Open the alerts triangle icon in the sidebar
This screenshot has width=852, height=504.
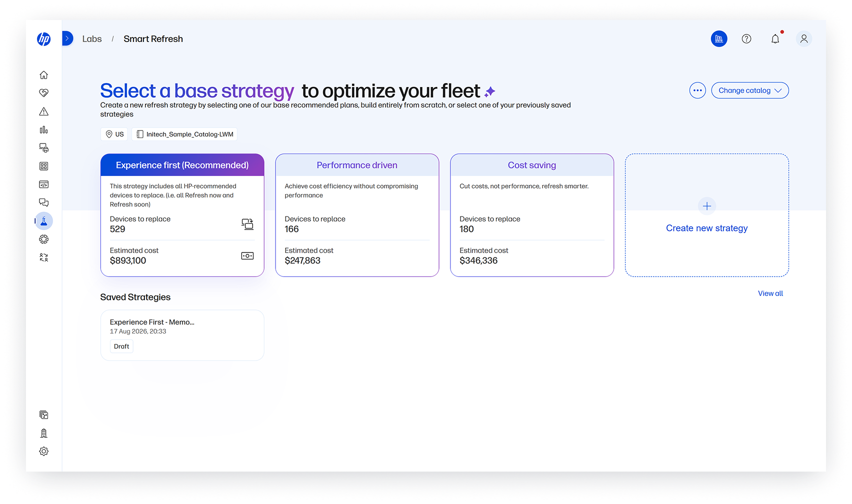(44, 111)
